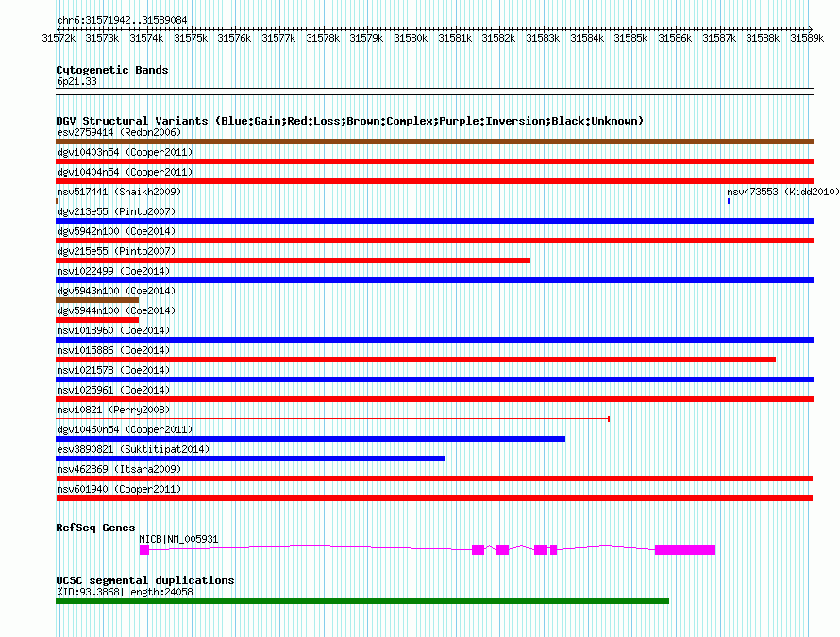Image resolution: width=840 pixels, height=637 pixels.
Task: Select the dgv5944n100 (Coe2014) short red bar
Action: point(97,320)
